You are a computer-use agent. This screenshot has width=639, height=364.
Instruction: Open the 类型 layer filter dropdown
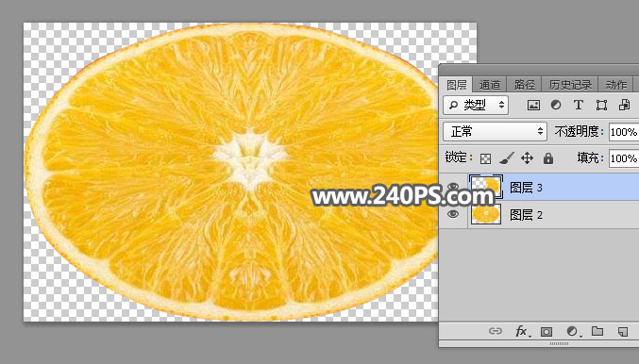pos(476,105)
